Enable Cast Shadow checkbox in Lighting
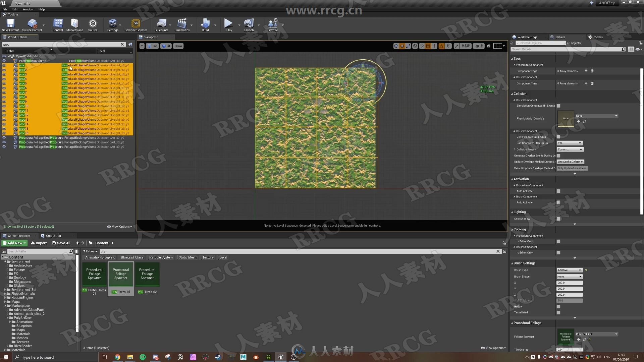The image size is (644, 362). [558, 218]
